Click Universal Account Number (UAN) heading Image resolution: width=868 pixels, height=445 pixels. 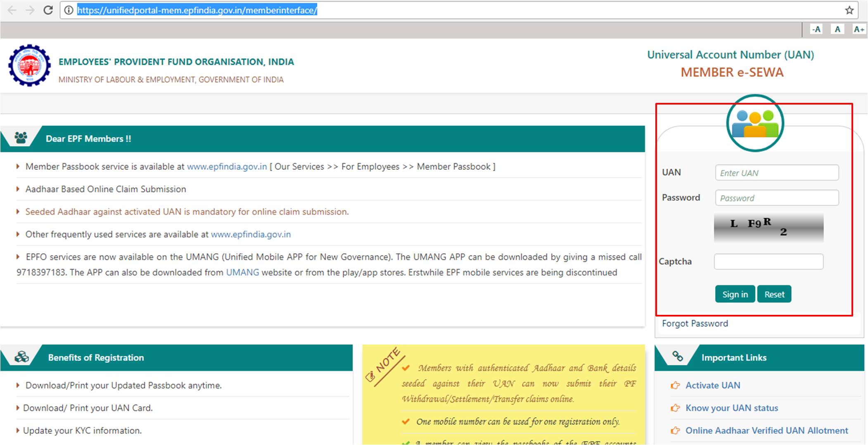(730, 55)
